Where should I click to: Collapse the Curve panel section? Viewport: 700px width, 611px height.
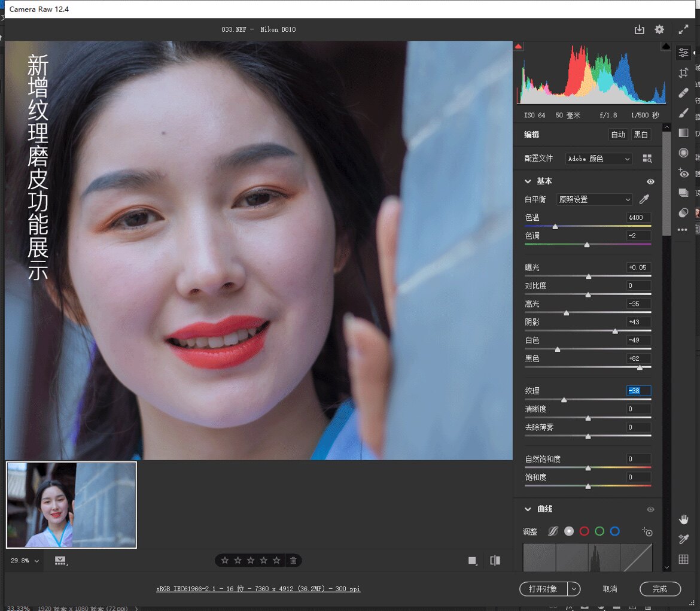point(528,509)
